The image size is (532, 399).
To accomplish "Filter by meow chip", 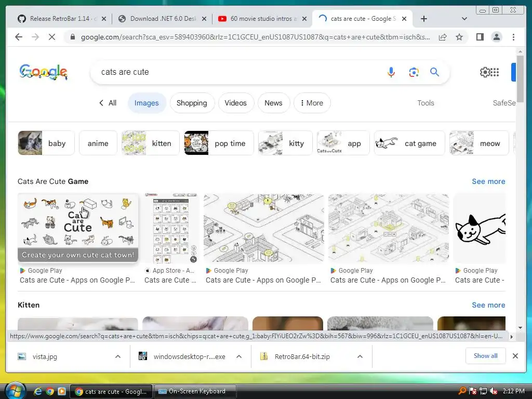I will (x=479, y=143).
